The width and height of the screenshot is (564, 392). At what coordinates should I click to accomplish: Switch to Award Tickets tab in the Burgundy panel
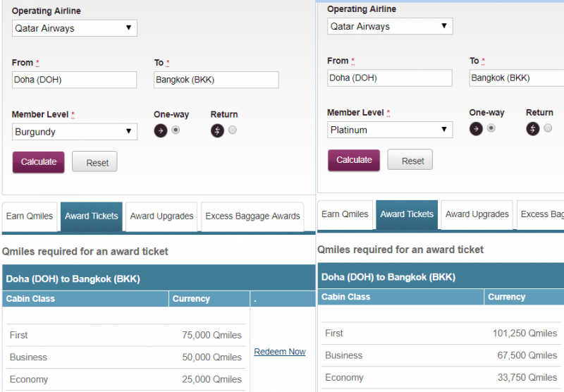(92, 216)
